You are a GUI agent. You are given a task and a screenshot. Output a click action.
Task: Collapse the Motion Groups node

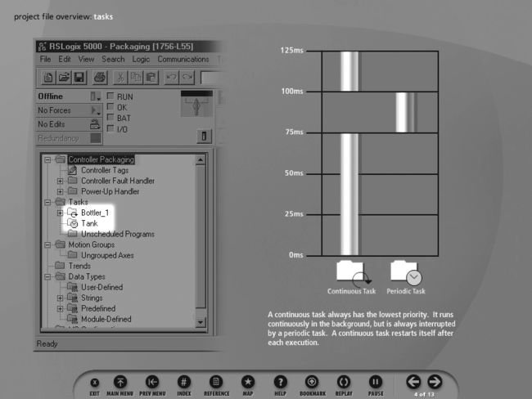tap(47, 244)
